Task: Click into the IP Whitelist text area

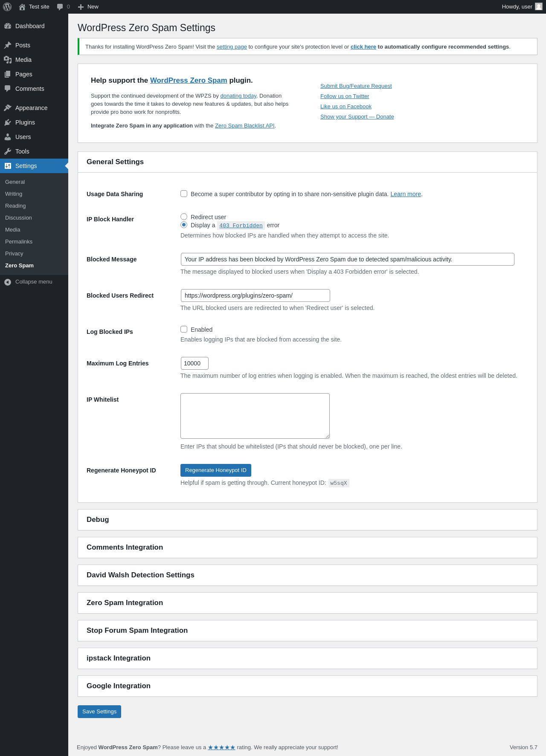Action: click(255, 416)
